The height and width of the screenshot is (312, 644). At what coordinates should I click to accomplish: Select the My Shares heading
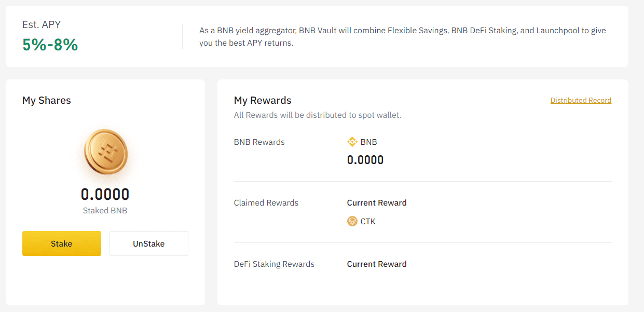click(47, 100)
